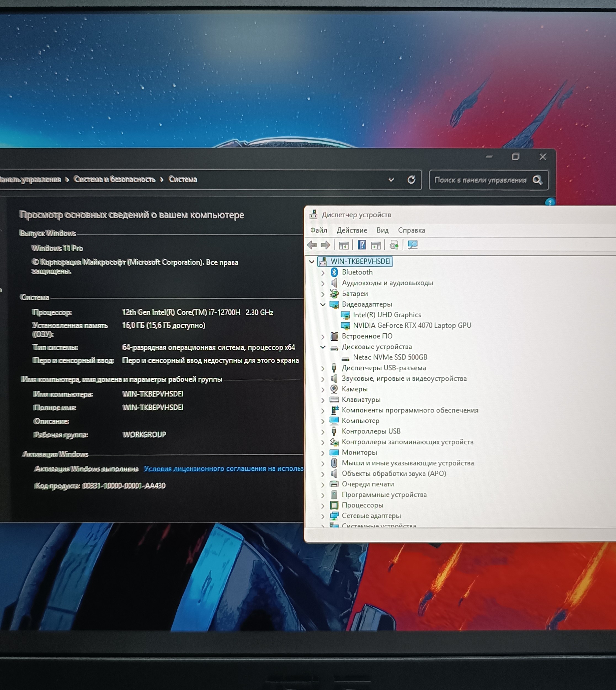Click Система и безопасность breadcrumb
The image size is (616, 690).
point(114,179)
